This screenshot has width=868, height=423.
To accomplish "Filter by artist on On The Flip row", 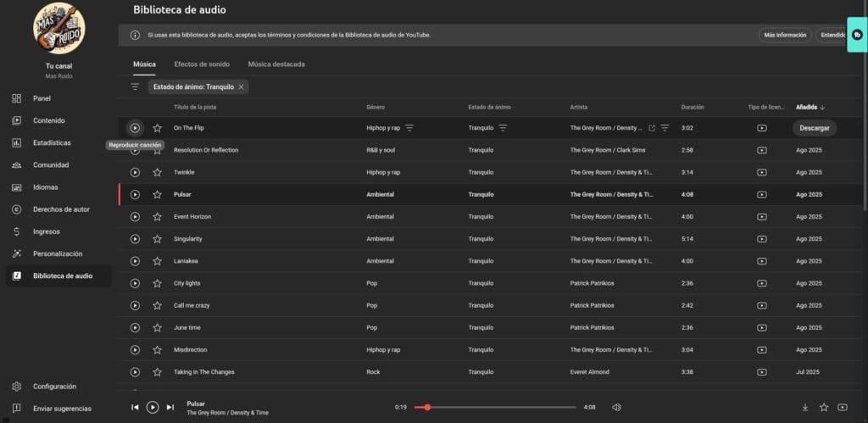I will point(665,128).
